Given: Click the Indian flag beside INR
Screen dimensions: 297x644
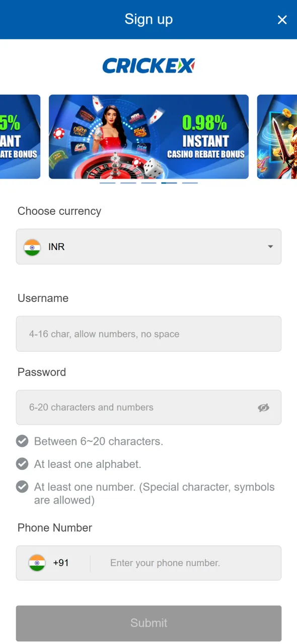Looking at the screenshot, I should (x=33, y=247).
